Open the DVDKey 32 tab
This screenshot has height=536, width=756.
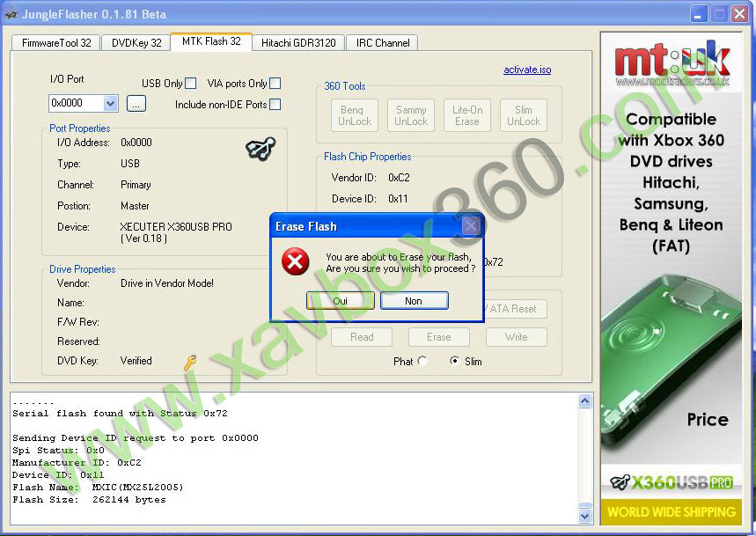pos(136,43)
